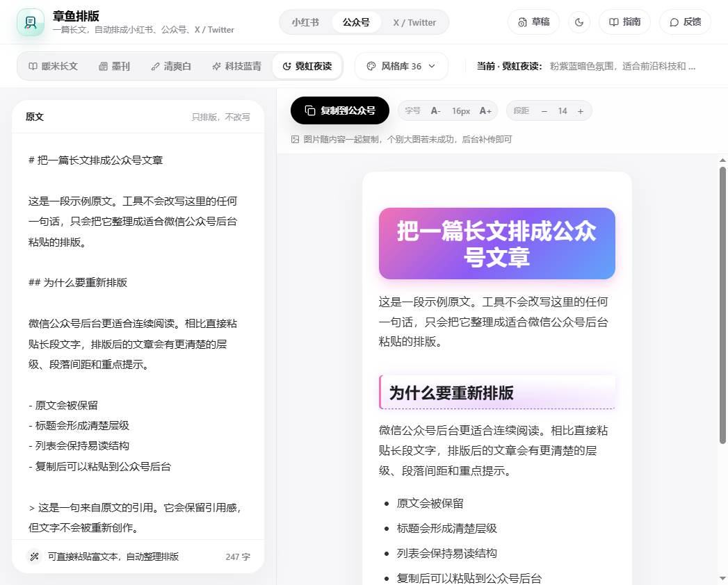Choose the 清爽白 style
Image resolution: width=728 pixels, height=585 pixels.
[171, 66]
